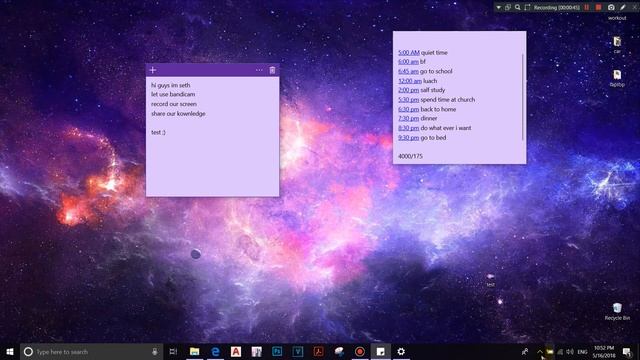Image resolution: width=640 pixels, height=360 pixels.
Task: Open AutoCAD from the taskbar
Action: coord(236,351)
